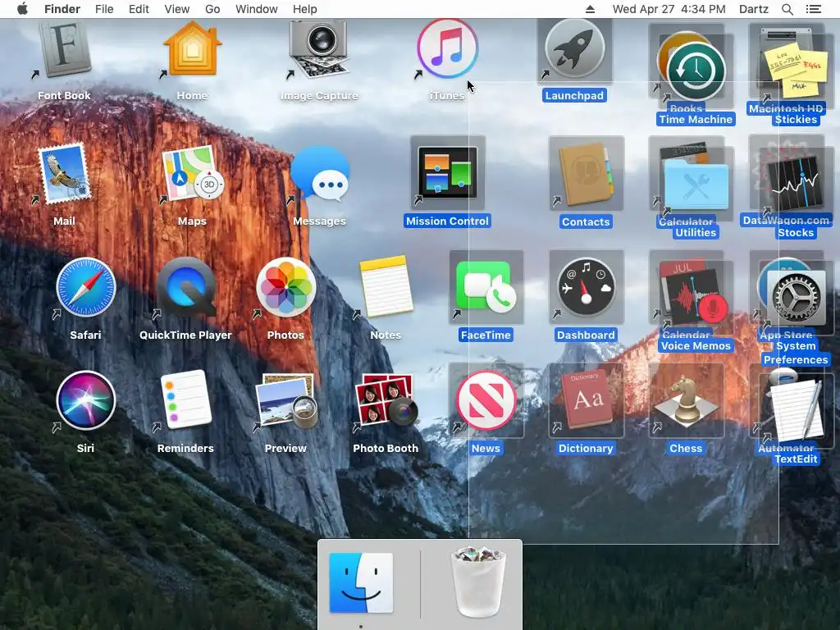
Task: Select the iTunes desktop icon
Action: tap(447, 49)
